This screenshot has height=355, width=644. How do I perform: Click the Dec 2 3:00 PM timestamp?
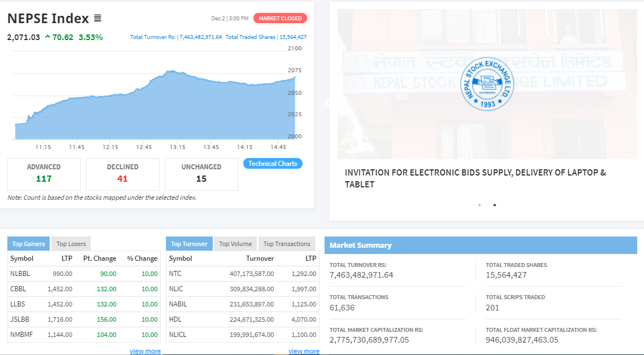pos(230,19)
